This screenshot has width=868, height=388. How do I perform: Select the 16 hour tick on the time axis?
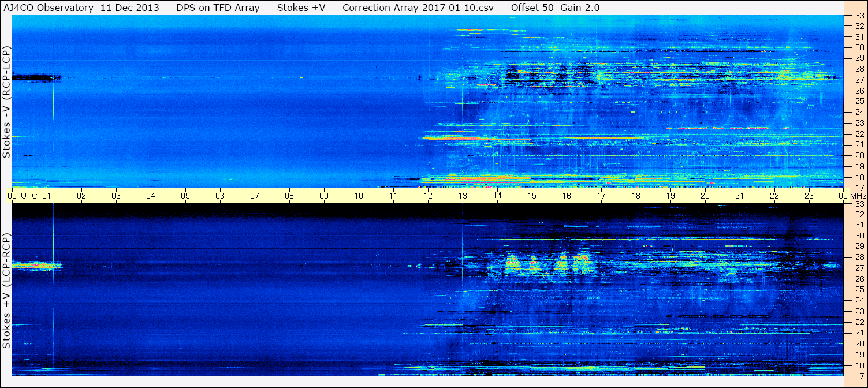click(x=567, y=196)
